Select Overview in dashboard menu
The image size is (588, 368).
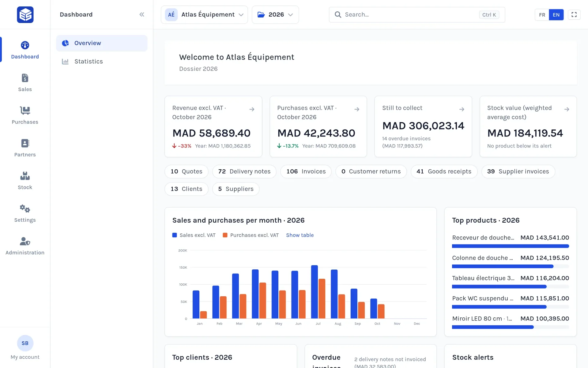[x=102, y=43]
